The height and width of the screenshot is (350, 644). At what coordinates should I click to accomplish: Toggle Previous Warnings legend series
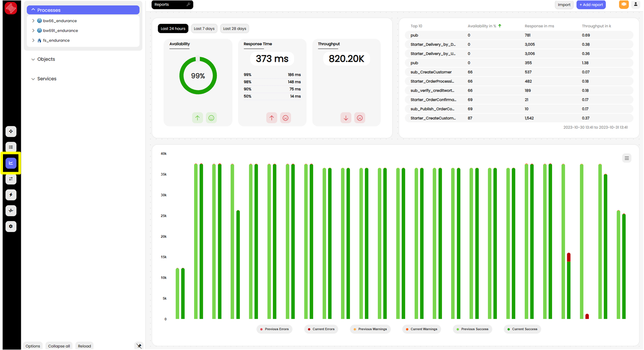[370, 329]
